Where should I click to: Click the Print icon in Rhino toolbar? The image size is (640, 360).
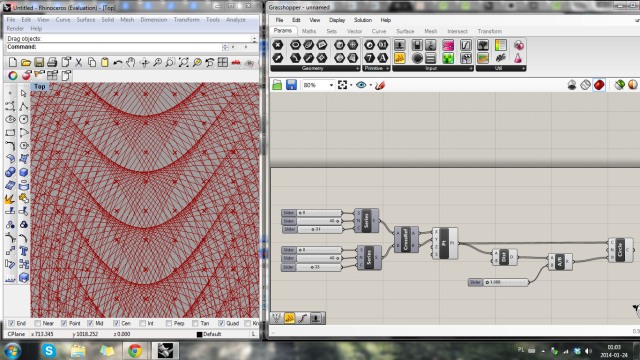point(52,62)
